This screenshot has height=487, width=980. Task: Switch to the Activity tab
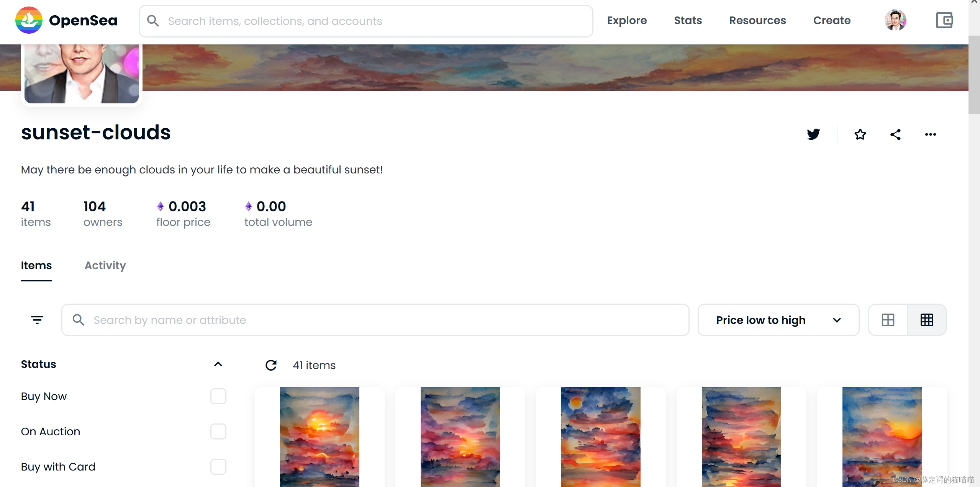tap(105, 265)
